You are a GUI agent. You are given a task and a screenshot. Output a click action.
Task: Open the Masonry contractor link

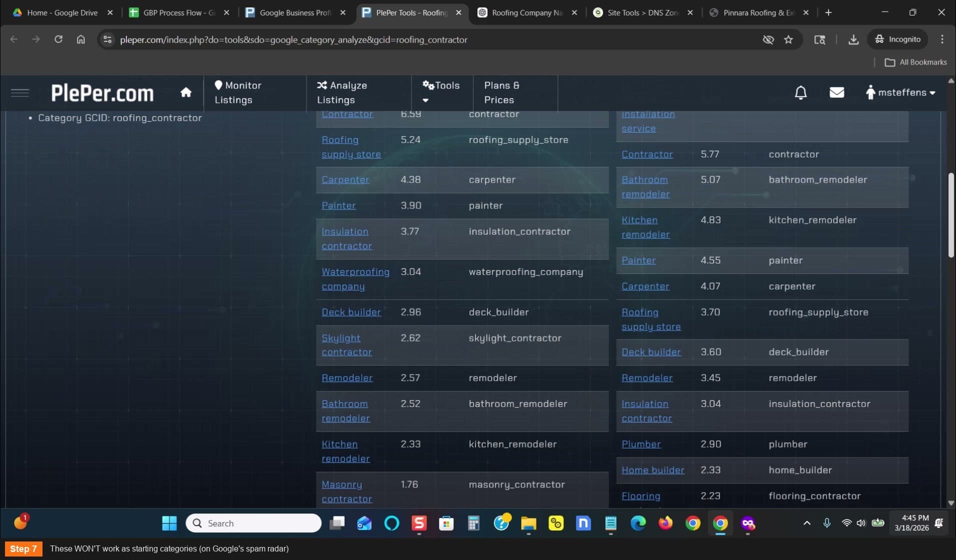pos(346,491)
